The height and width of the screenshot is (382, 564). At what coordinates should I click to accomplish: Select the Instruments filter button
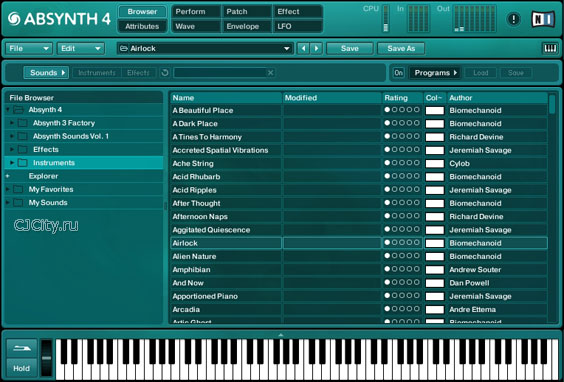(x=97, y=73)
